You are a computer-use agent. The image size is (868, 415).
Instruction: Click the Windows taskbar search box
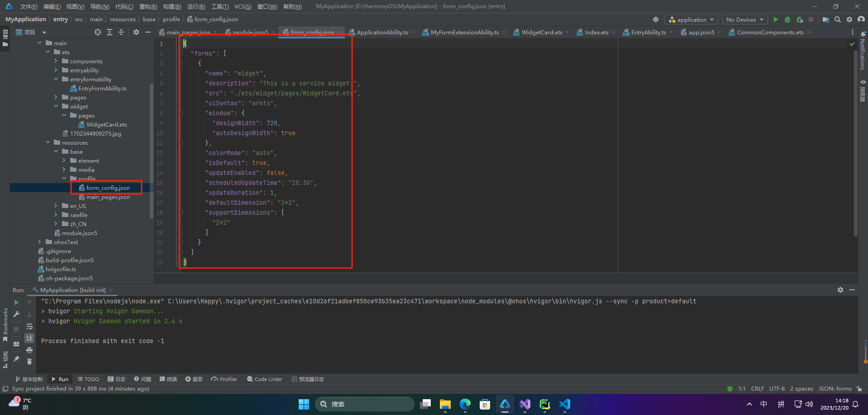(x=365, y=404)
